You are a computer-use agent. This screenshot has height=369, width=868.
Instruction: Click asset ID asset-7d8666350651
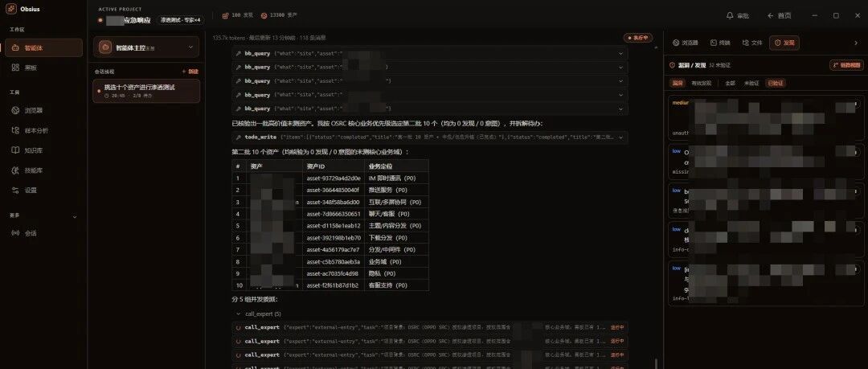pyautogui.click(x=333, y=214)
